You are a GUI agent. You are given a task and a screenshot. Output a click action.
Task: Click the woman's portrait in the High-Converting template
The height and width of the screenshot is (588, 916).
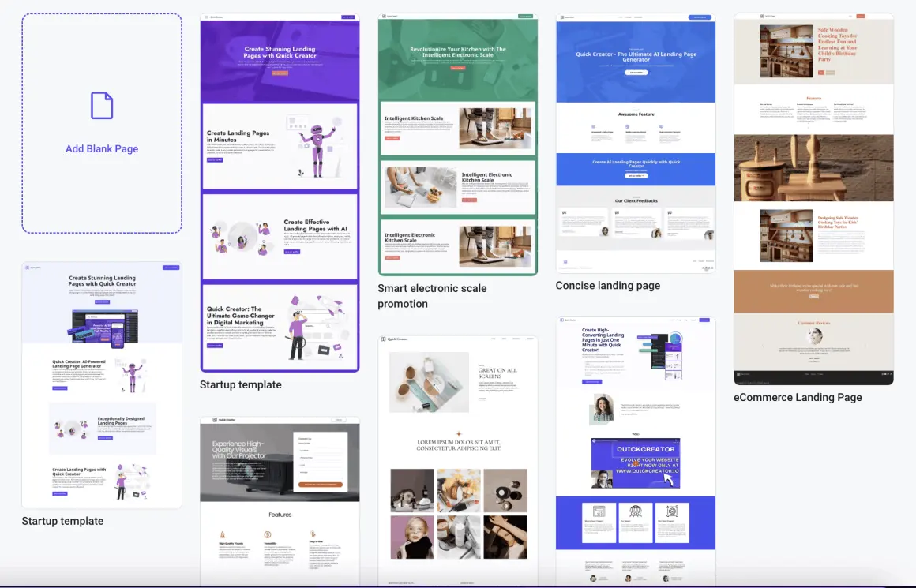coord(601,409)
